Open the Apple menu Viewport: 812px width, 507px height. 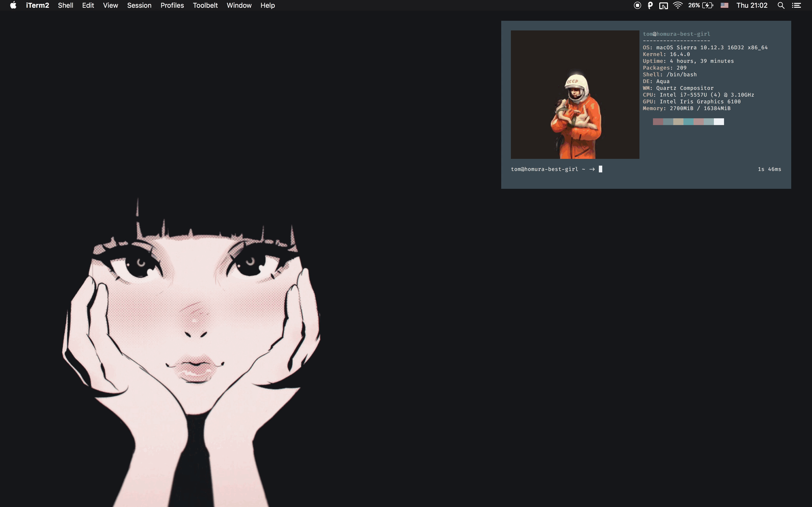[13, 5]
